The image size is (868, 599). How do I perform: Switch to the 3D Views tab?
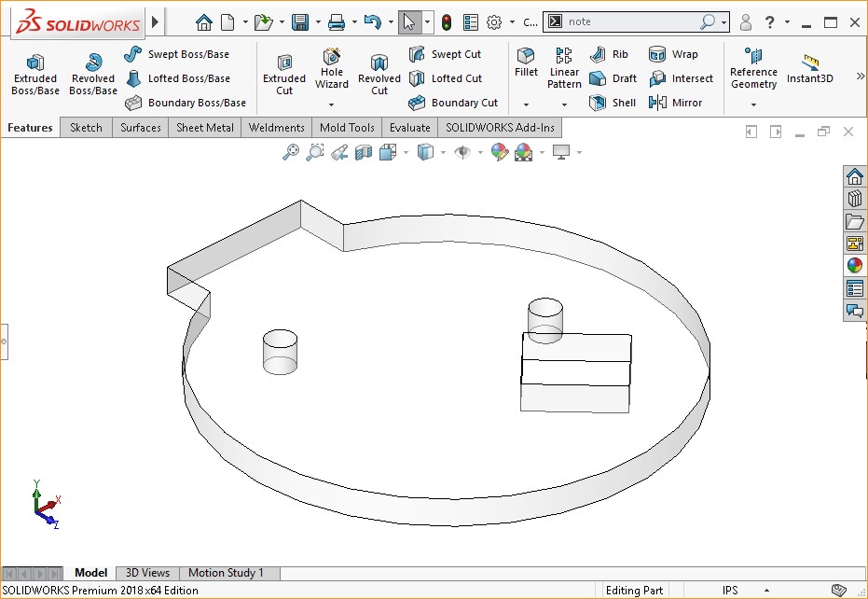[147, 573]
